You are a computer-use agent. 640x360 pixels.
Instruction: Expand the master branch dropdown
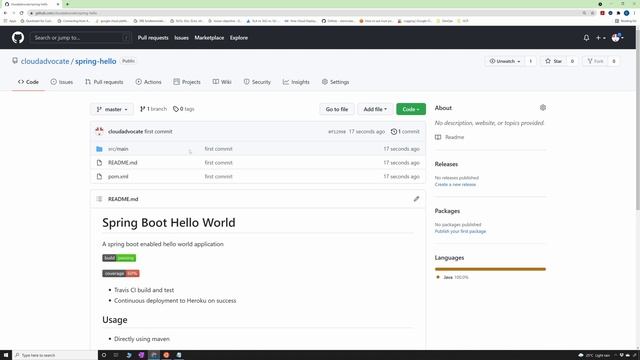(x=112, y=109)
